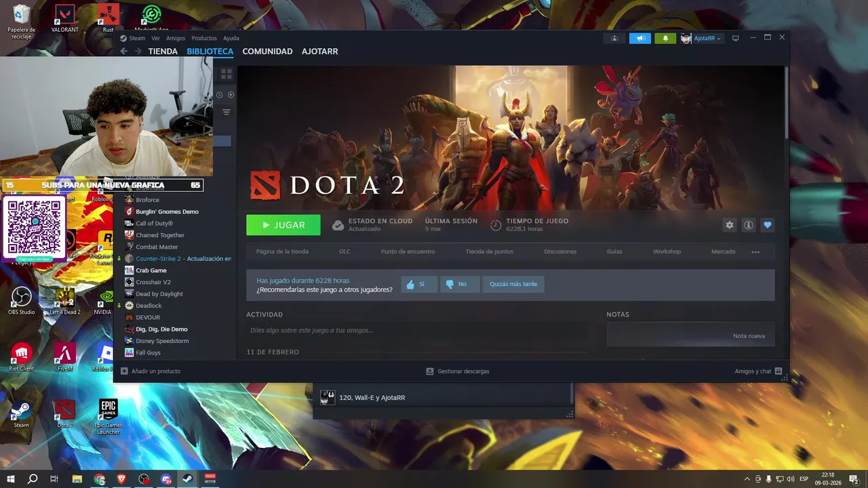Go forward with Steam's right arrow

[x=138, y=52]
